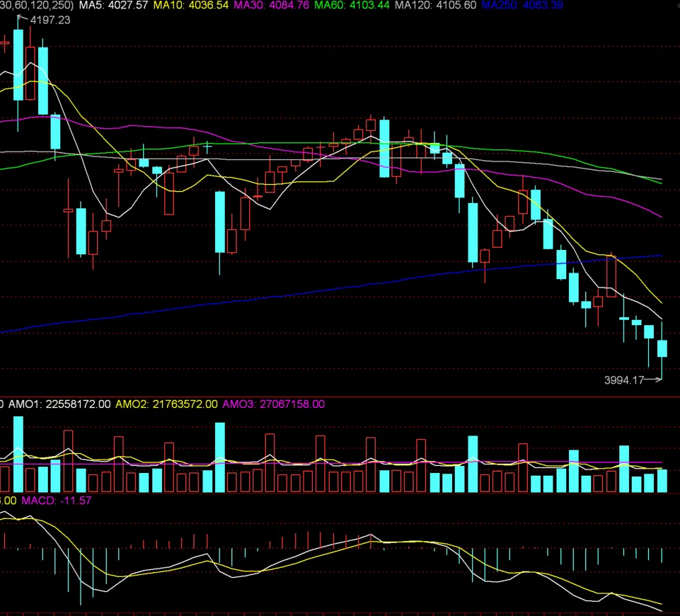Click the MACD: -11.57 label
The image size is (680, 616).
[57, 501]
